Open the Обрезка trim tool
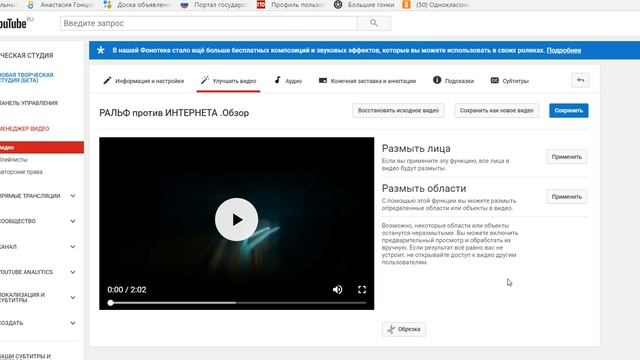This screenshot has width=640, height=360. [x=404, y=329]
